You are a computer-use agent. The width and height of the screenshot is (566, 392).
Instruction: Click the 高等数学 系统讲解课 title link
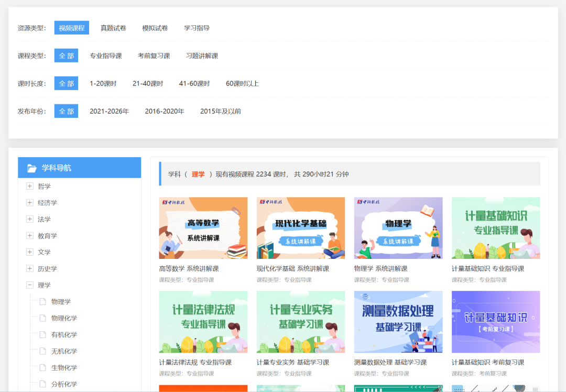point(189,268)
